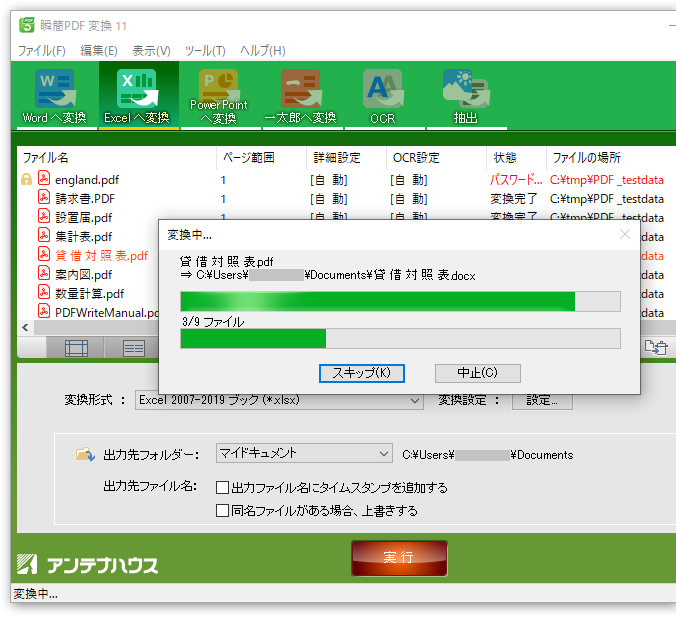
Task: Click the 中止(C) button
Action: [478, 373]
